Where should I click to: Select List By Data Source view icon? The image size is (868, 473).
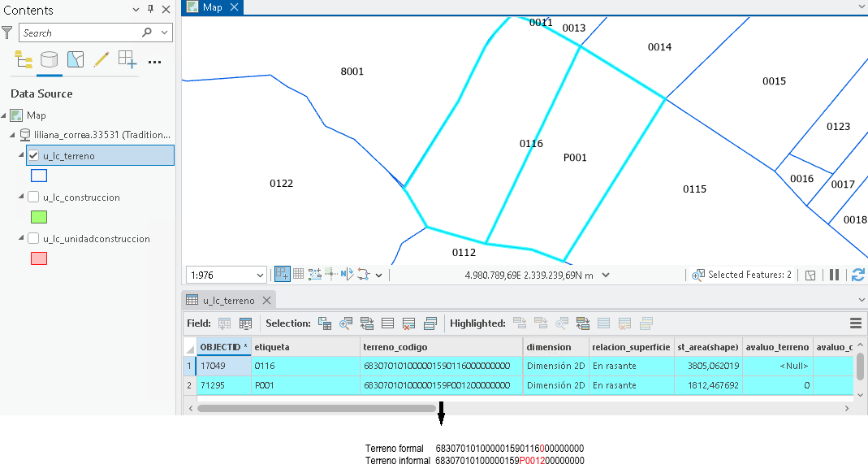tap(50, 59)
